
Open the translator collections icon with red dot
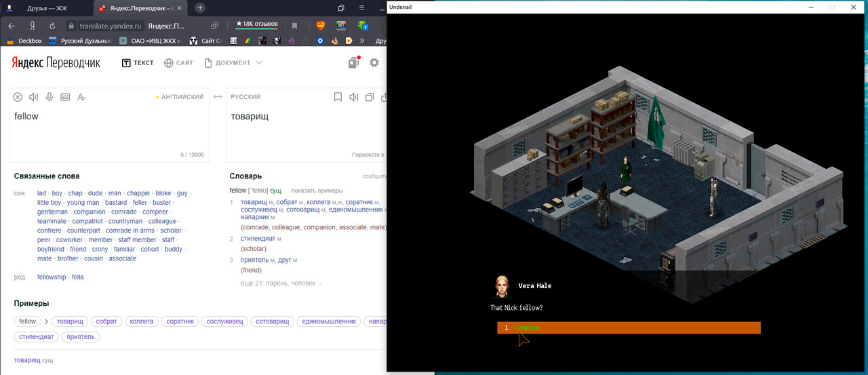(x=353, y=62)
